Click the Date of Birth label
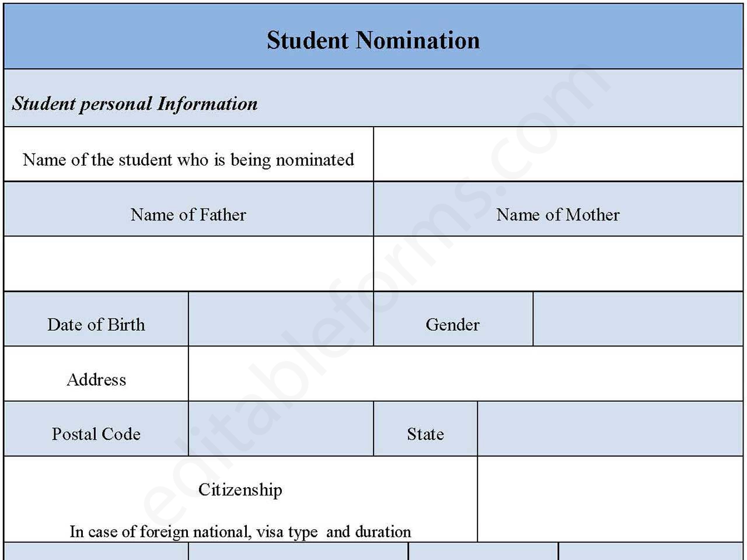The height and width of the screenshot is (560, 747). [96, 324]
